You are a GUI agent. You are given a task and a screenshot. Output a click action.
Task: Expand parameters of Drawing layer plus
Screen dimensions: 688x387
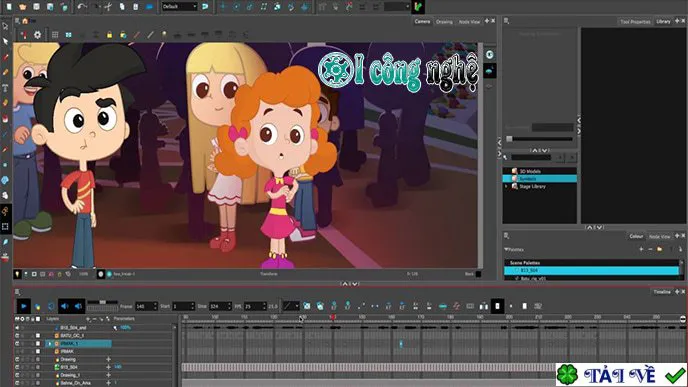coord(108,359)
